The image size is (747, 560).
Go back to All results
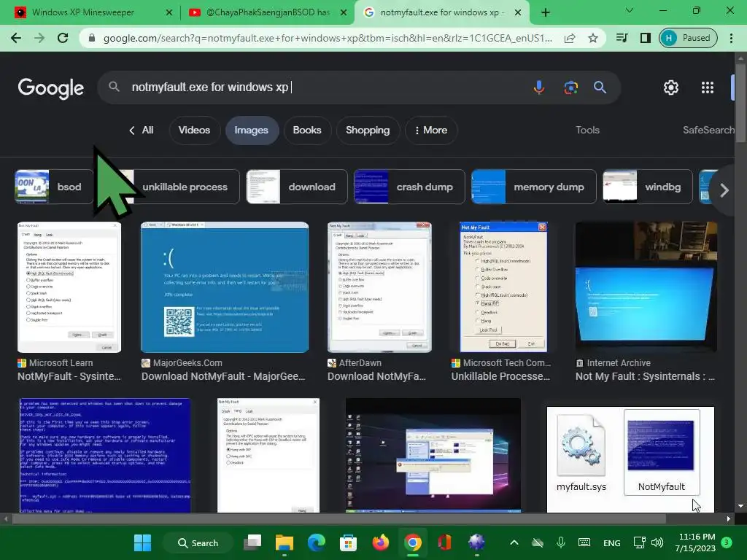(142, 130)
